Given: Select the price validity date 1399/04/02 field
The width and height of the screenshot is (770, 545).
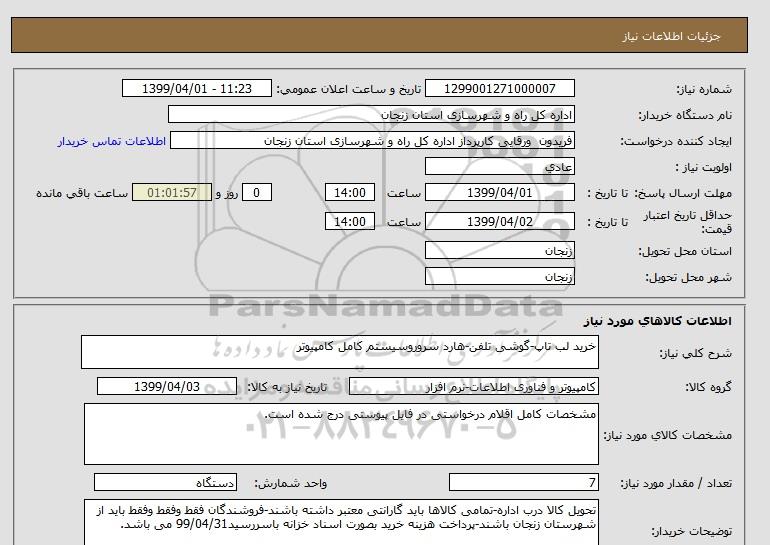Looking at the screenshot, I should tap(499, 221).
